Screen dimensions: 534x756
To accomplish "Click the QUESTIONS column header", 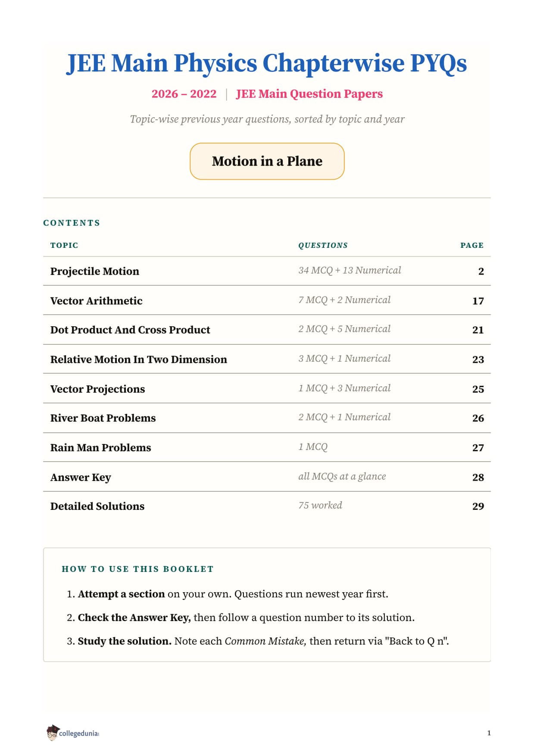I will tap(323, 245).
